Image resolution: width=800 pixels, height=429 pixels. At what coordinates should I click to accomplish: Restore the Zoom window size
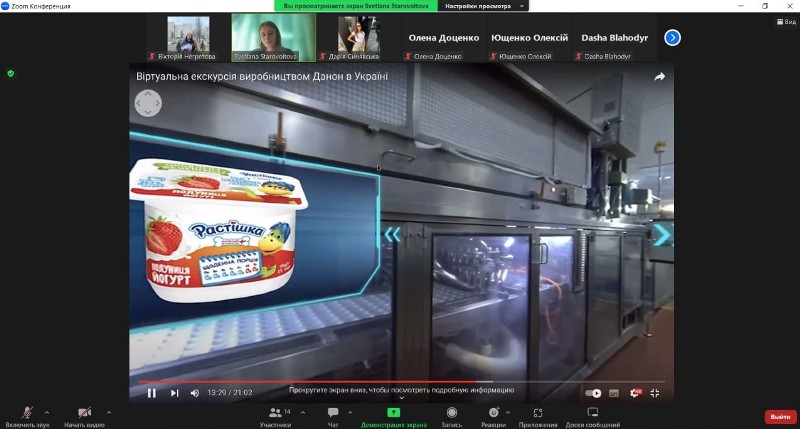tap(765, 6)
